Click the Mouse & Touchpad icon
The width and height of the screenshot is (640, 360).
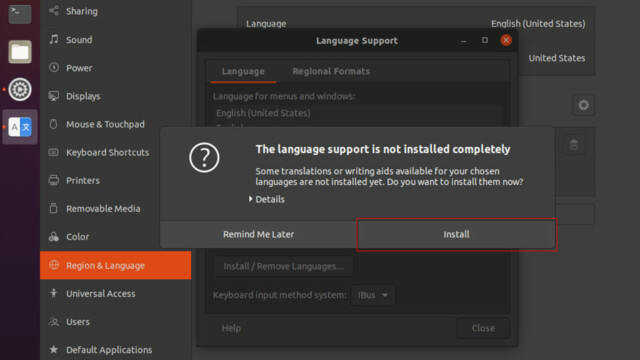point(54,124)
